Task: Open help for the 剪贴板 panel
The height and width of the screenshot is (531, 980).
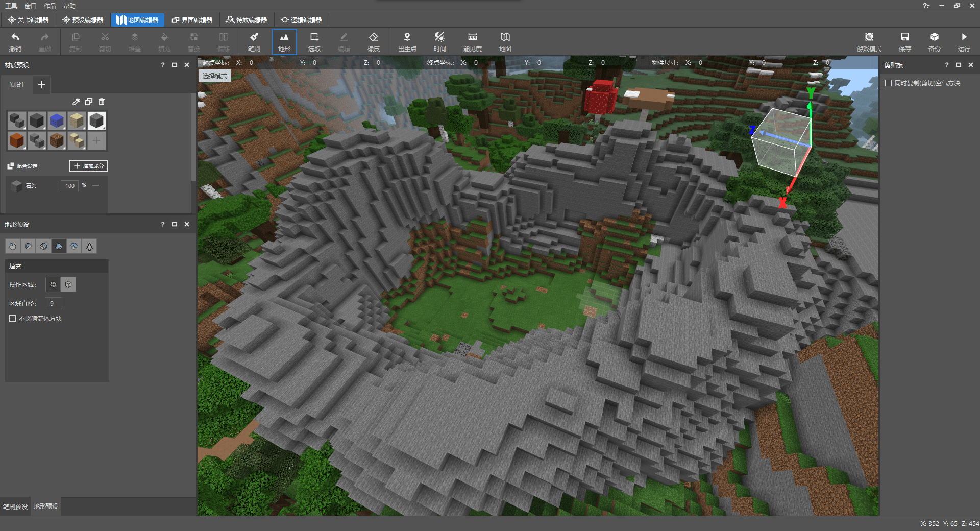Action: coord(946,65)
